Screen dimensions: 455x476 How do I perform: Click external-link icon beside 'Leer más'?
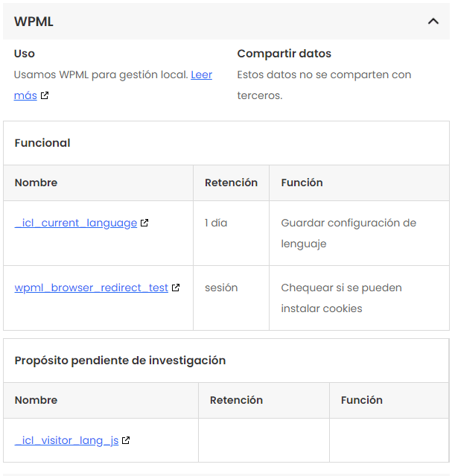pyautogui.click(x=45, y=95)
